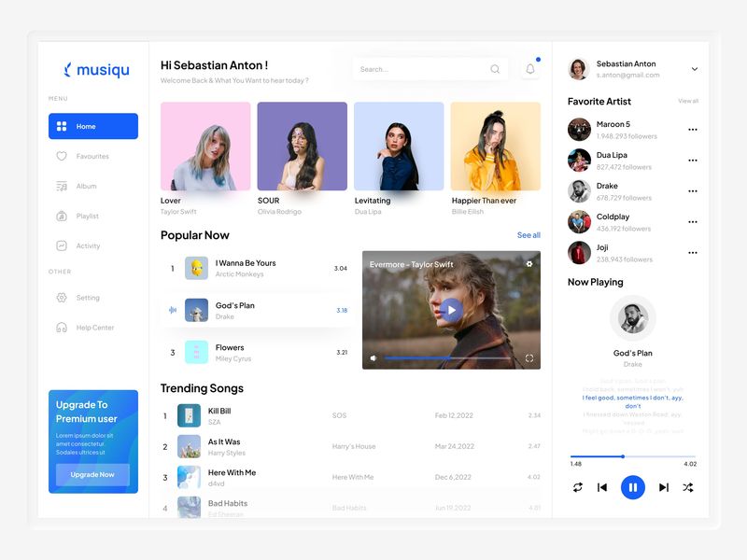Toggle shuffle mode in the player

[687, 486]
